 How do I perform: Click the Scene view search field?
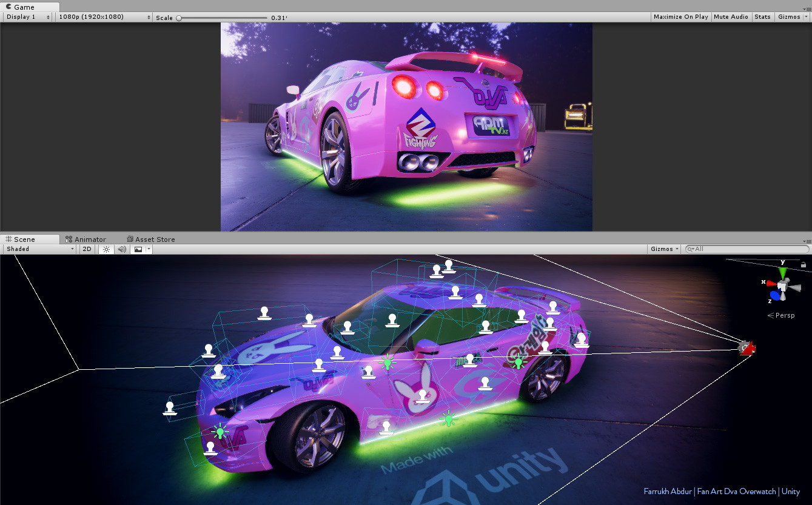pos(747,249)
